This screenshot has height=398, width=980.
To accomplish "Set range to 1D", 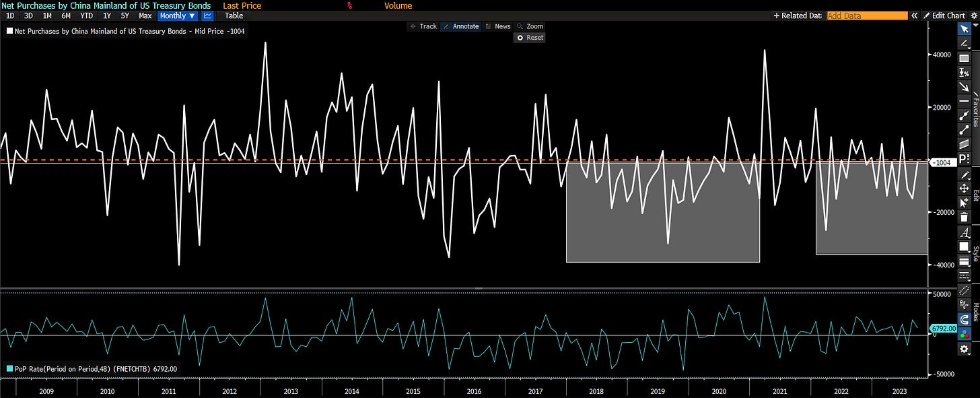I will (x=10, y=15).
